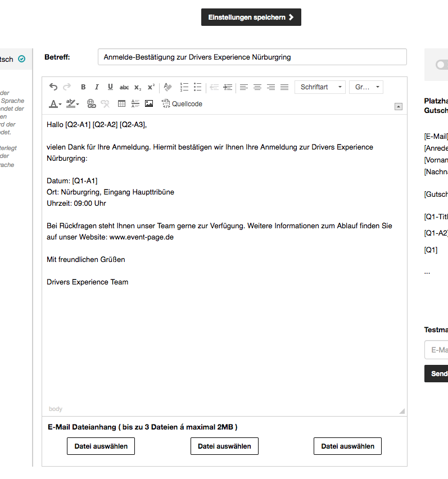This screenshot has height=479, width=448.
Task: Insert a link
Action: tap(91, 104)
